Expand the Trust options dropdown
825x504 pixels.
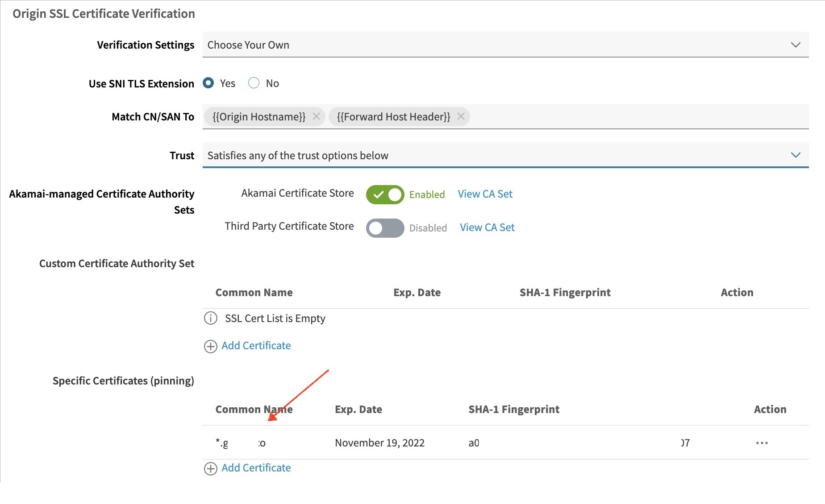[505, 155]
